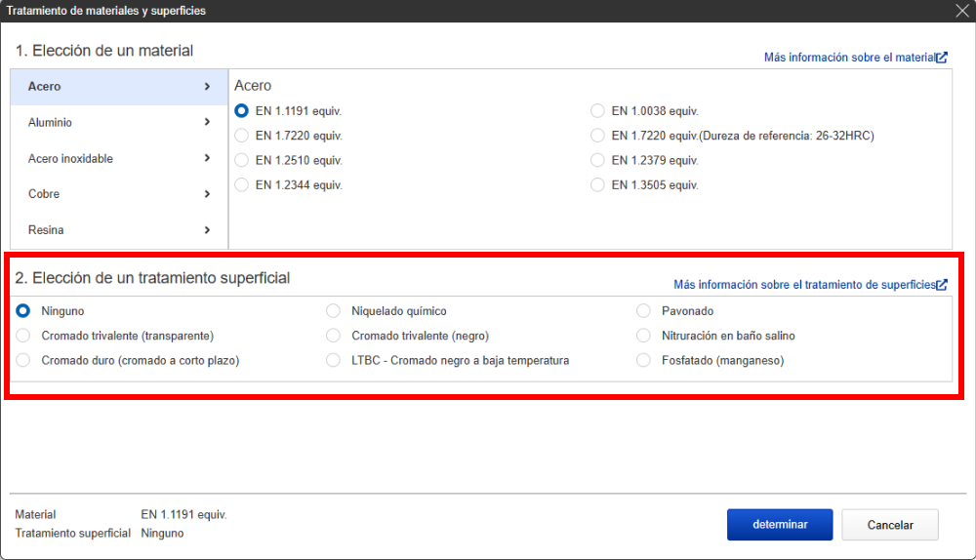Choose Fosfatado (manganeso) treatment
This screenshot has width=976, height=560.
[x=643, y=360]
